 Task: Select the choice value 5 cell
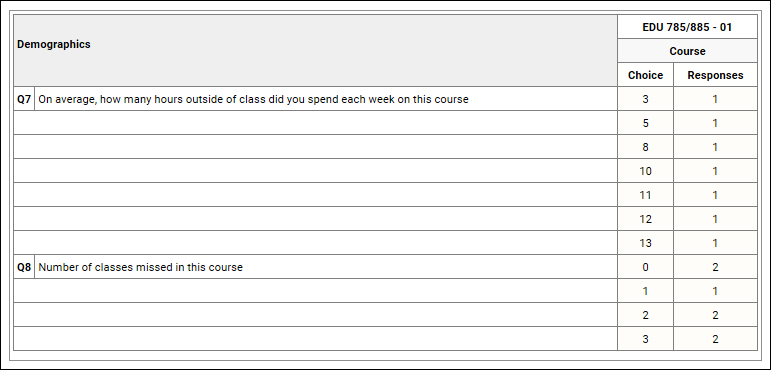[645, 123]
